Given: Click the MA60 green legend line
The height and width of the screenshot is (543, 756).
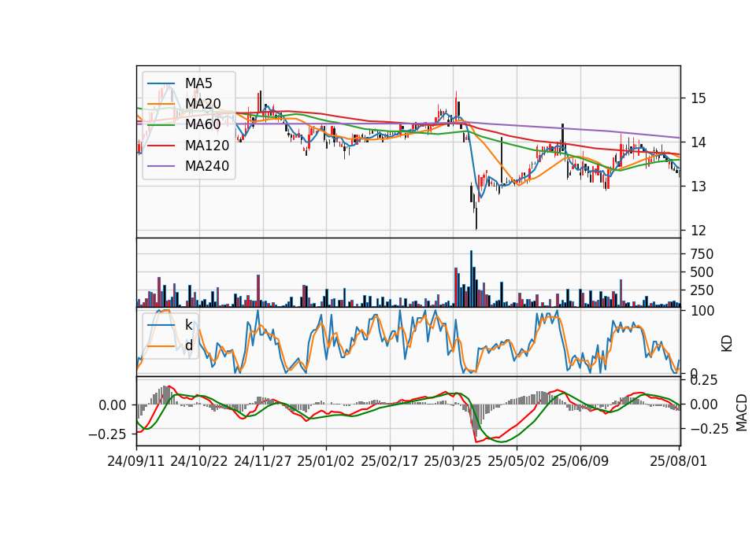Looking at the screenshot, I should coord(161,125).
